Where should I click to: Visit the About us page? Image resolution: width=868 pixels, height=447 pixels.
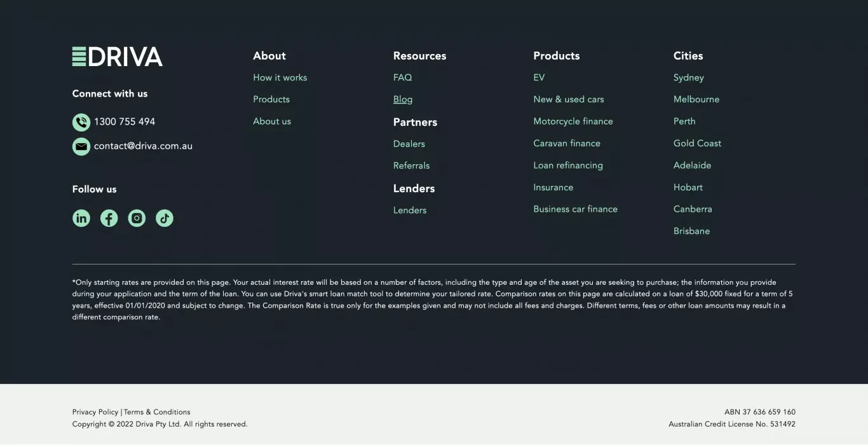point(272,121)
